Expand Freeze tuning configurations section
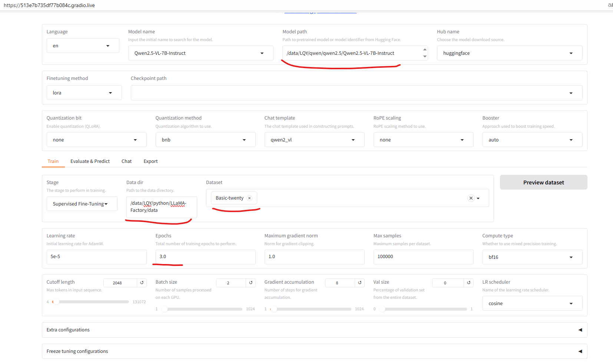The height and width of the screenshot is (364, 613). [314, 351]
